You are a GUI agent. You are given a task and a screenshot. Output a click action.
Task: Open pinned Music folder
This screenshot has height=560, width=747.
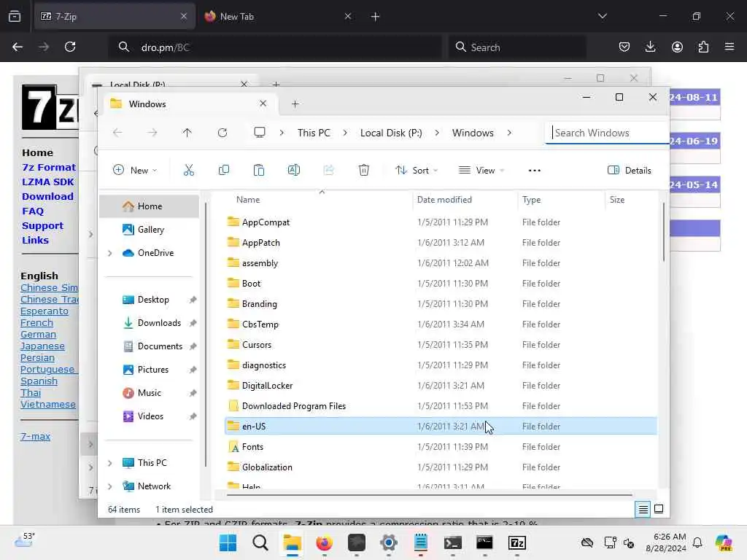coord(149,393)
